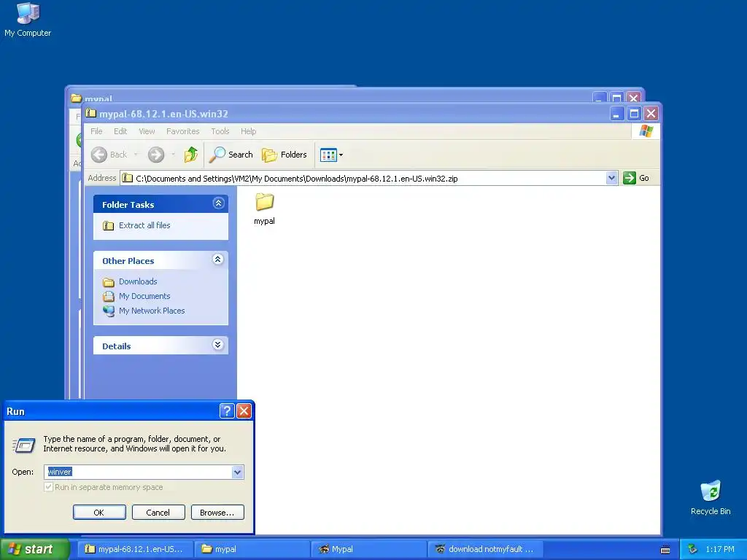Image resolution: width=747 pixels, height=560 pixels.
Task: Open the Tools menu
Action: [x=220, y=131]
